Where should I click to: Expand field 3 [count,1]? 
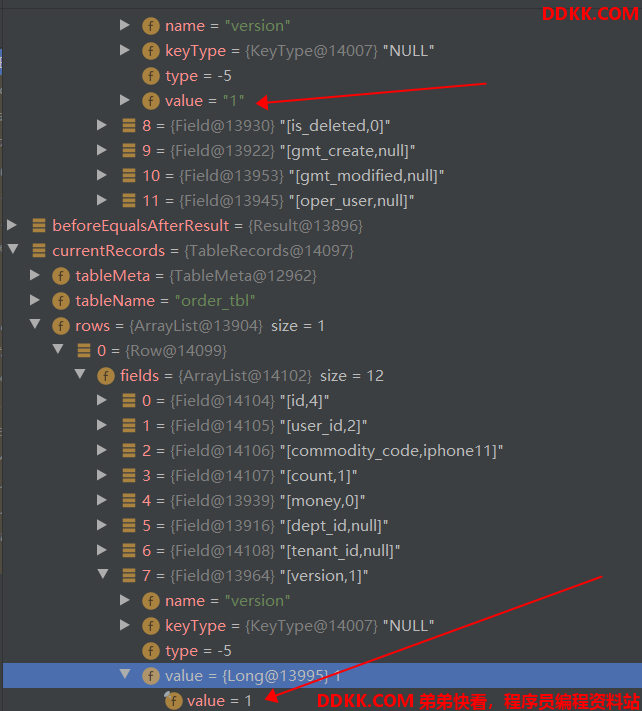coord(102,475)
